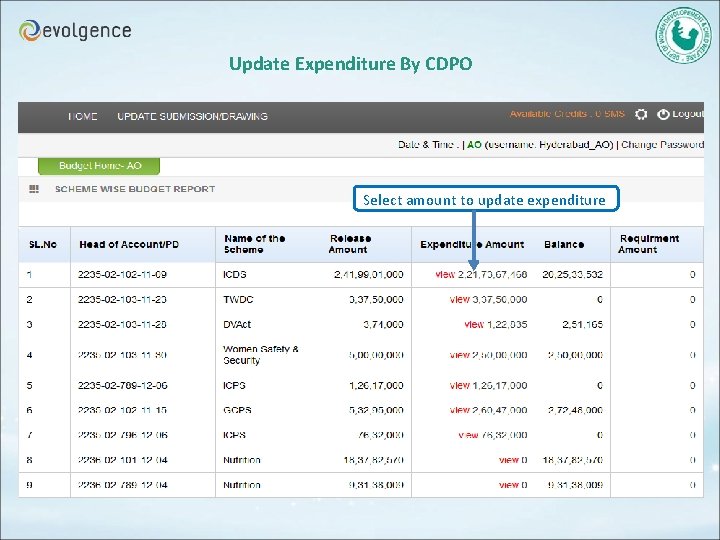This screenshot has height=540, width=720.
Task: Click scheme name Women Safety & Security
Action: click(x=260, y=354)
